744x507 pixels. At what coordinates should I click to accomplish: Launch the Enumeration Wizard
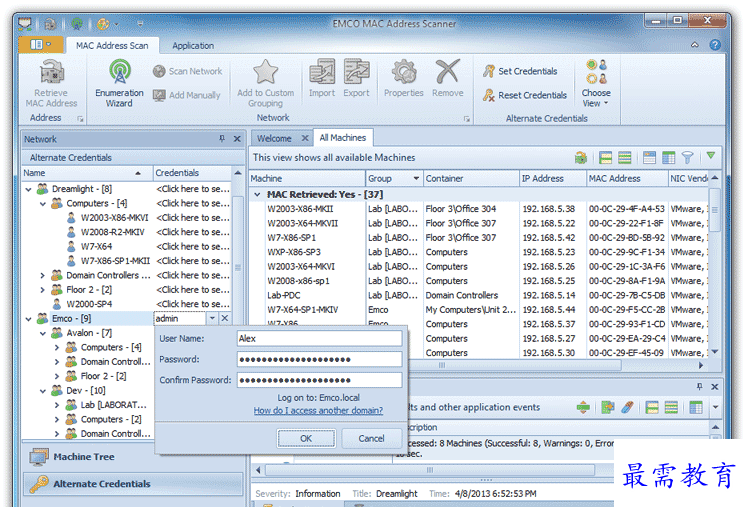click(119, 84)
